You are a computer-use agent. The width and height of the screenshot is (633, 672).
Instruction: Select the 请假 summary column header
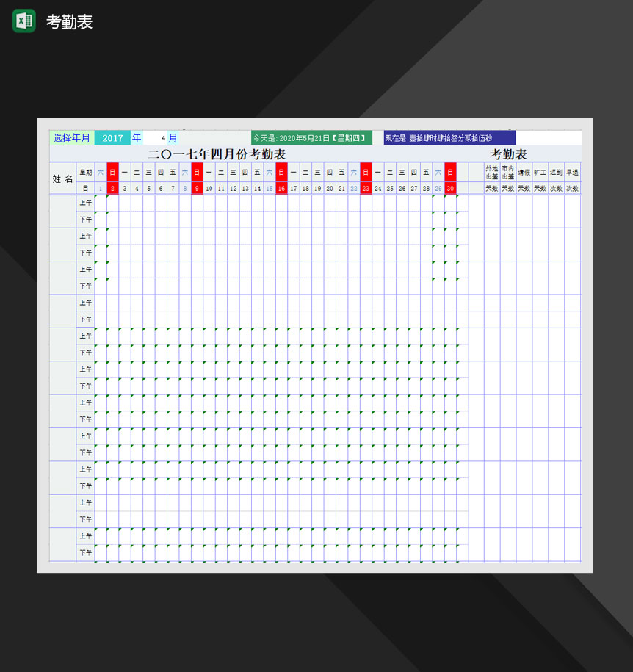(x=524, y=173)
